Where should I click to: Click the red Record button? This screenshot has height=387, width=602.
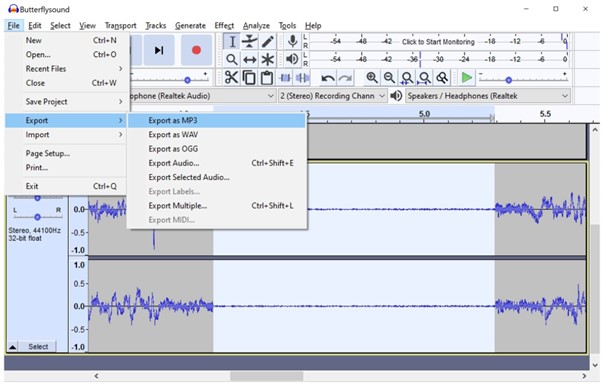196,50
